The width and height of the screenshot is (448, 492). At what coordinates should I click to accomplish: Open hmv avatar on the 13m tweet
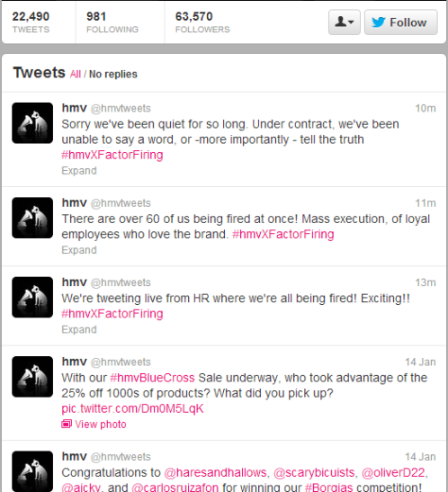[x=32, y=297]
